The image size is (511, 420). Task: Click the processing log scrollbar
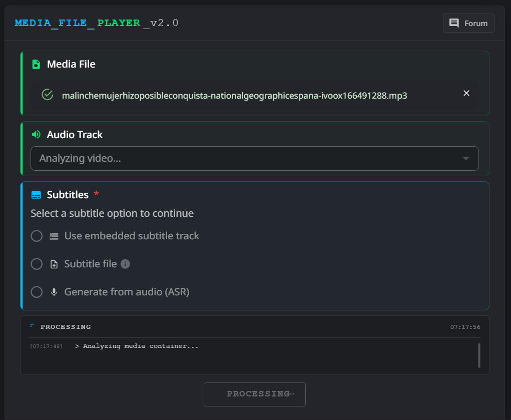[479, 355]
